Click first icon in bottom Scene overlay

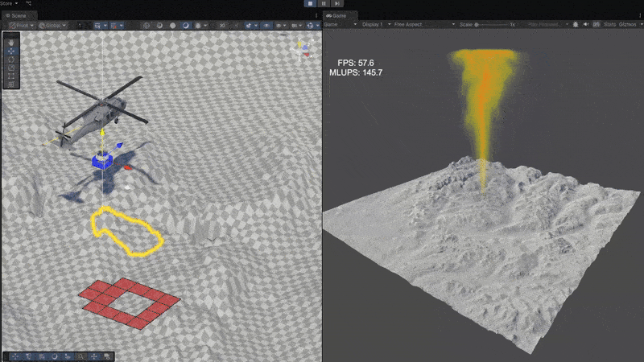[15, 356]
